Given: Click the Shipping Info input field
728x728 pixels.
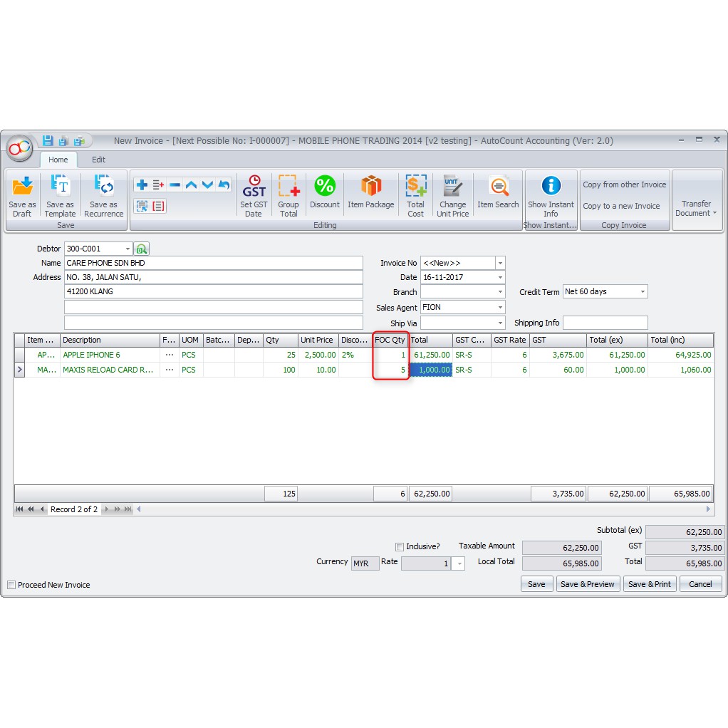Looking at the screenshot, I should [x=605, y=323].
